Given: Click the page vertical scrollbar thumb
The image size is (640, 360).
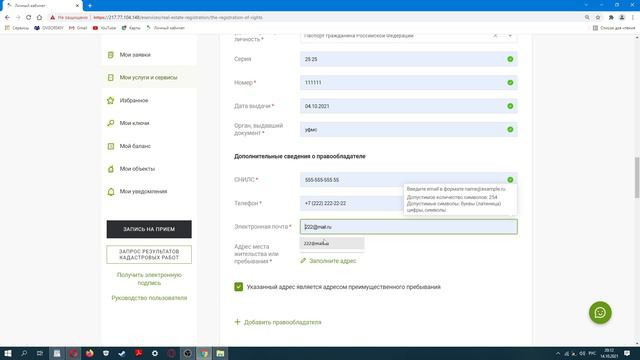Looking at the screenshot, I should (637, 177).
